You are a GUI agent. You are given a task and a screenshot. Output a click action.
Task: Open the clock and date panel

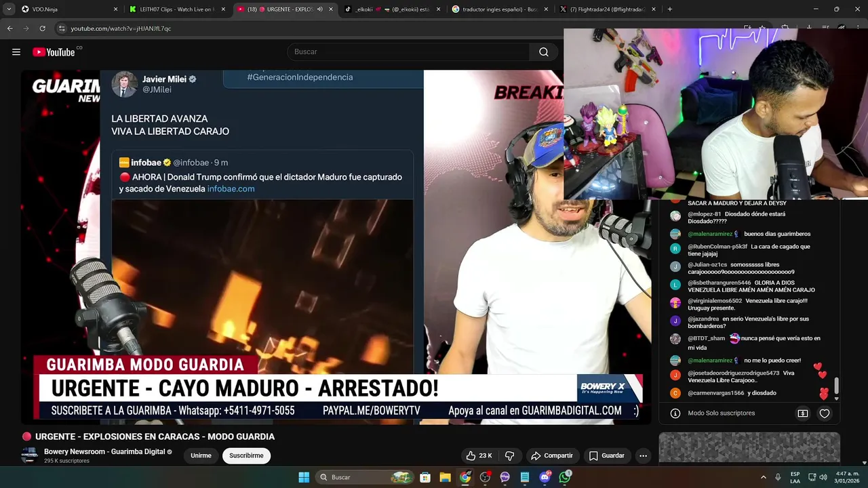click(x=848, y=477)
